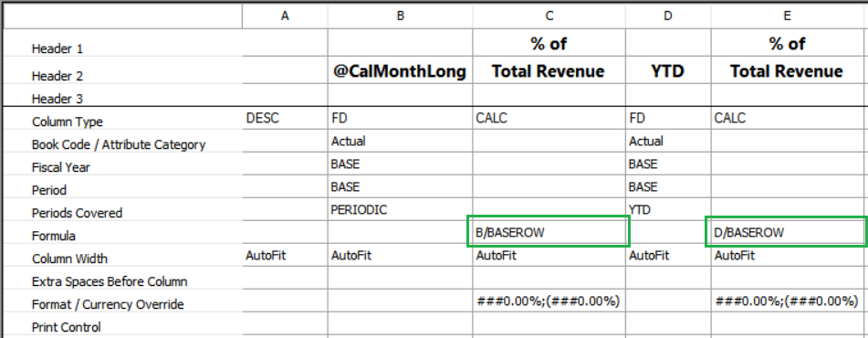Select the PERIODIC periods covered cell

(x=401, y=209)
